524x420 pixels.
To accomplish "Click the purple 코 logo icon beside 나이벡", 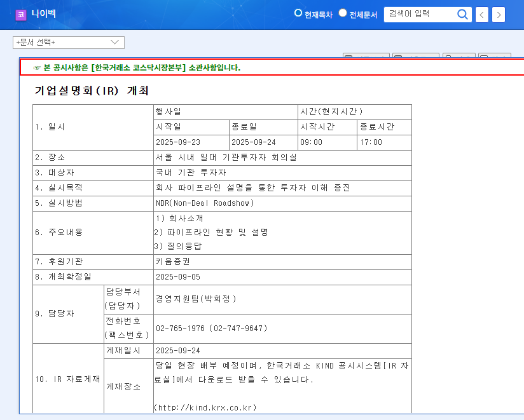I will (x=21, y=15).
